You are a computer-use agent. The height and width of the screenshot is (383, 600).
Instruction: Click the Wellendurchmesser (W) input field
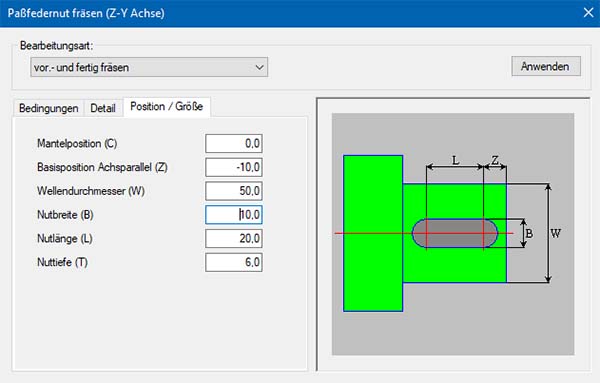tap(233, 191)
